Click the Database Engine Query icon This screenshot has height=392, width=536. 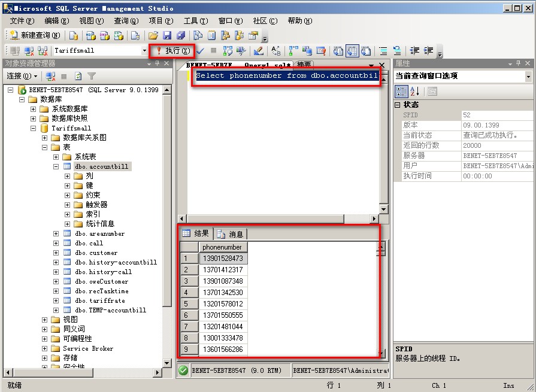(x=74, y=35)
